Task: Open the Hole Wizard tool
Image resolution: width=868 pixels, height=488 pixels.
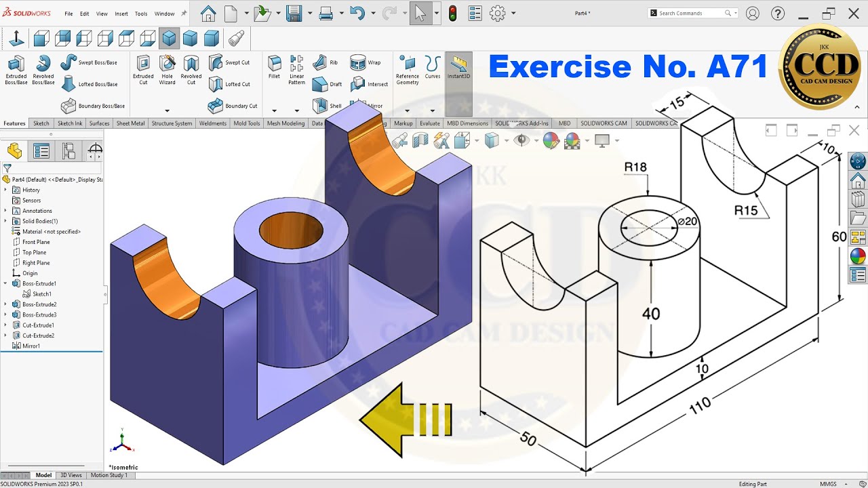Action: tap(167, 70)
